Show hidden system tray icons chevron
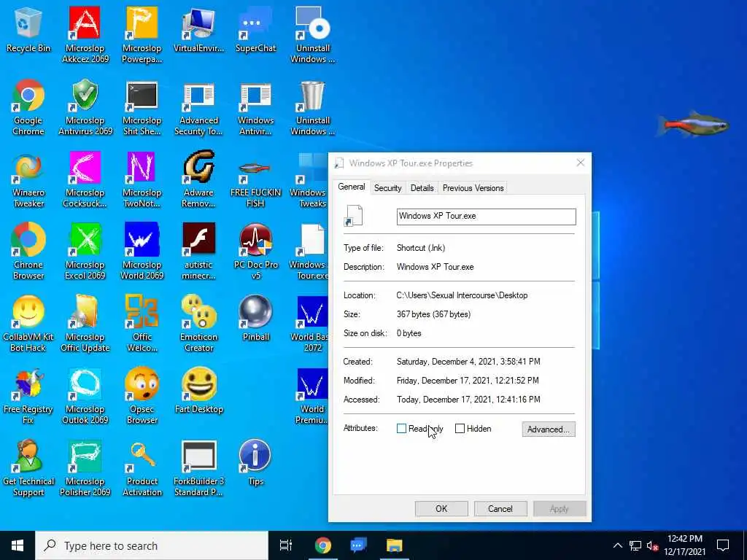Screen dimensions: 747x560 [x=617, y=545]
